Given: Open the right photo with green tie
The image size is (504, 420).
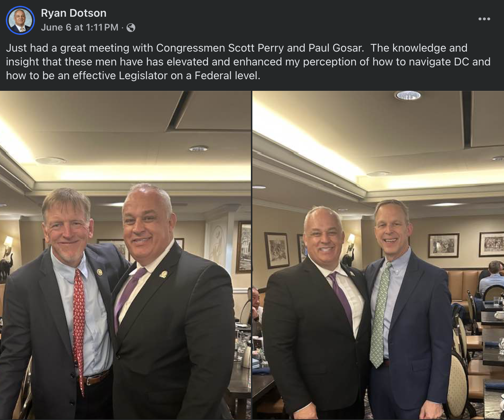Looking at the screenshot, I should (378, 255).
